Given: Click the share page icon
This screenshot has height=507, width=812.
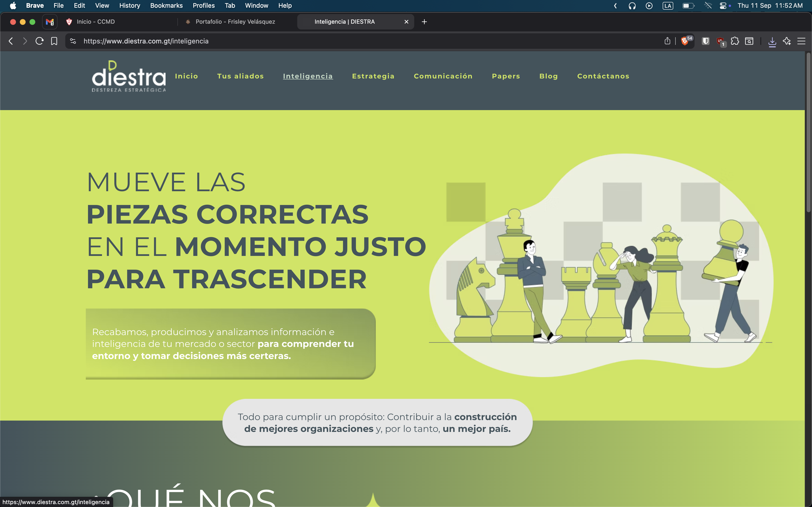Looking at the screenshot, I should pos(667,41).
